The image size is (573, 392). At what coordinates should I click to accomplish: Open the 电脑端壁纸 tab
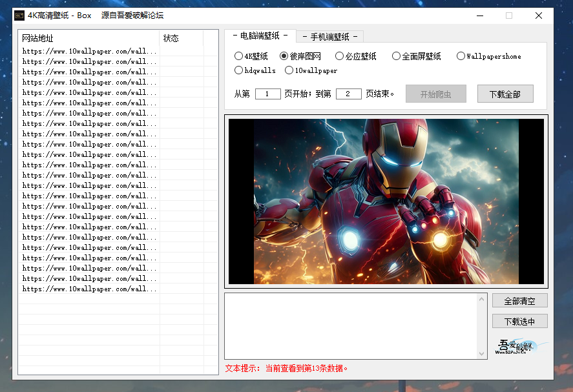(260, 36)
